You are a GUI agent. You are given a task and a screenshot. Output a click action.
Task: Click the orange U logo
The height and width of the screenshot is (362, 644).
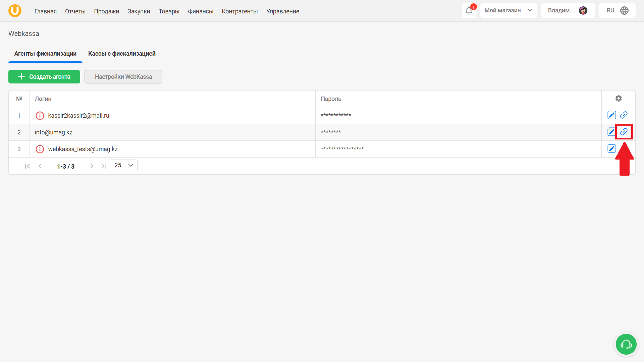point(15,11)
